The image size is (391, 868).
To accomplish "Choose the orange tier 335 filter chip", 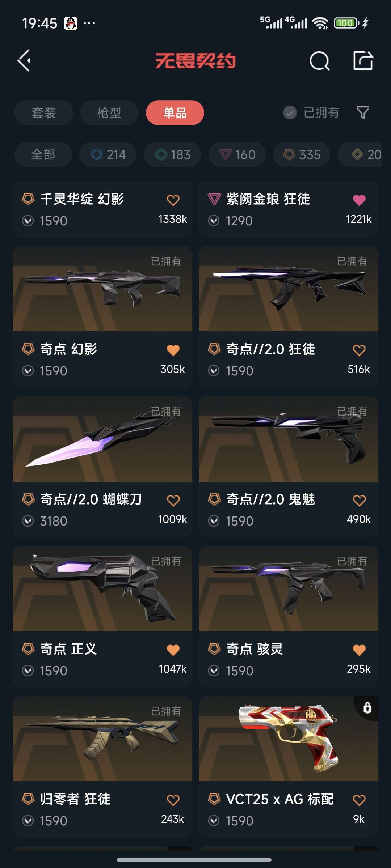I will tap(302, 154).
